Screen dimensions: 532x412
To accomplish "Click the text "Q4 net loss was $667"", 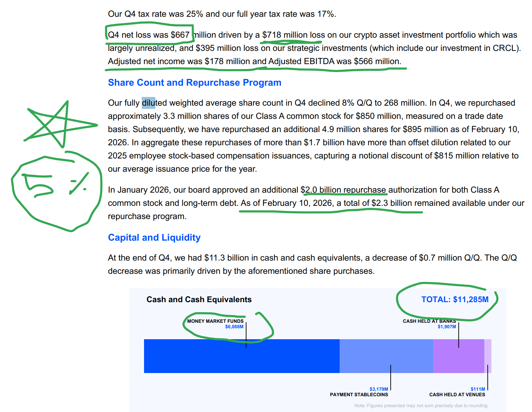I will (149, 35).
